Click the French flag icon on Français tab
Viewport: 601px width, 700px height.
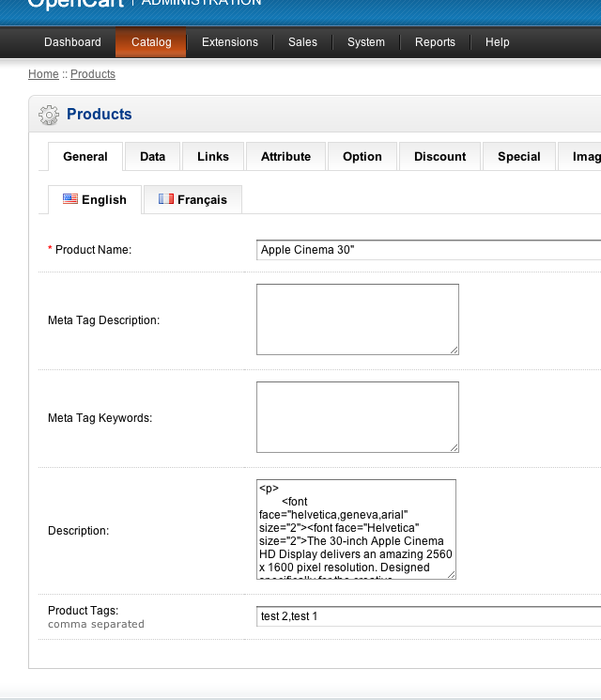[x=166, y=198]
